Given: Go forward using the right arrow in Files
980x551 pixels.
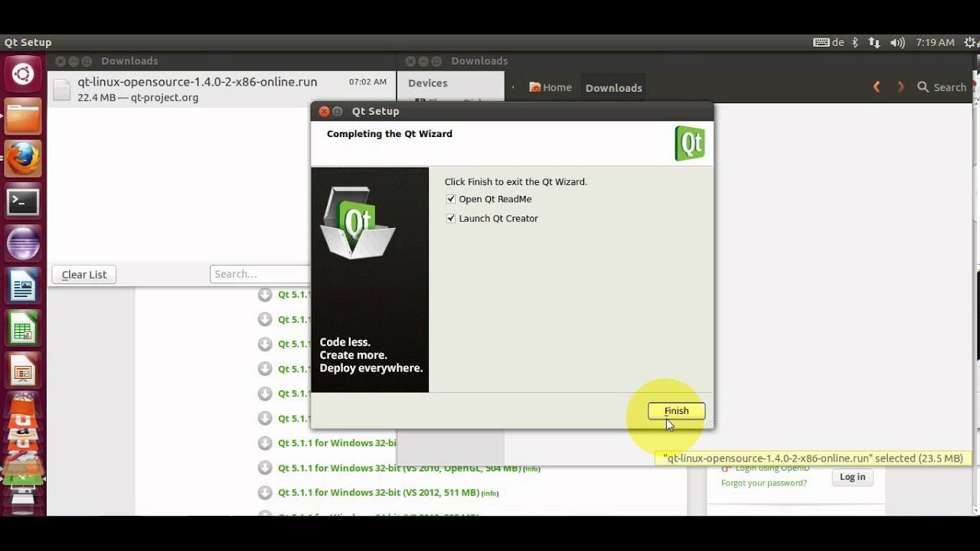Looking at the screenshot, I should (900, 87).
